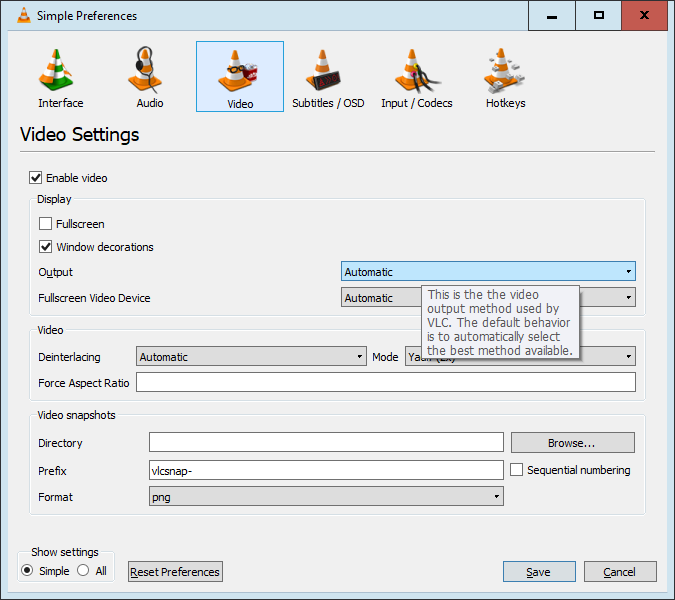
Task: Open Input / Codecs preferences
Action: 416,77
